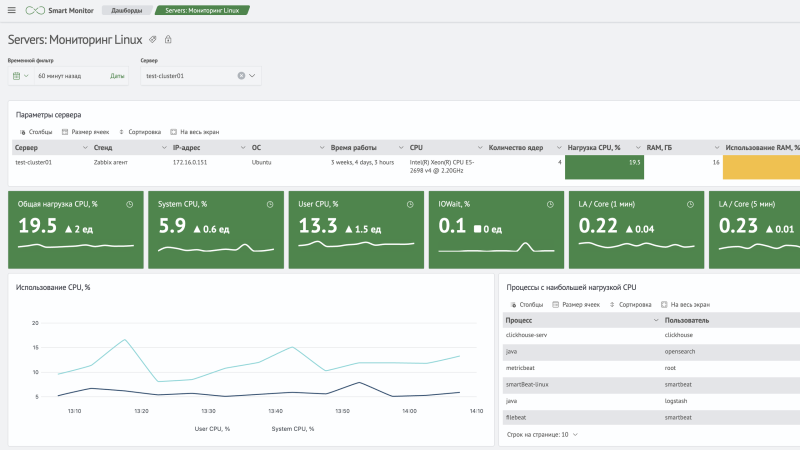Click the Smart Monitor infinity logo

tap(35, 10)
